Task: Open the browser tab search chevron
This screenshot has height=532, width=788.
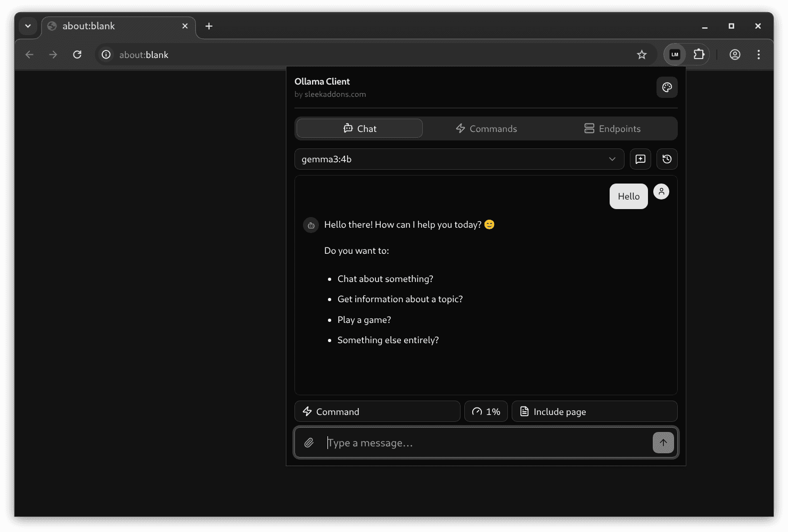Action: [28, 26]
